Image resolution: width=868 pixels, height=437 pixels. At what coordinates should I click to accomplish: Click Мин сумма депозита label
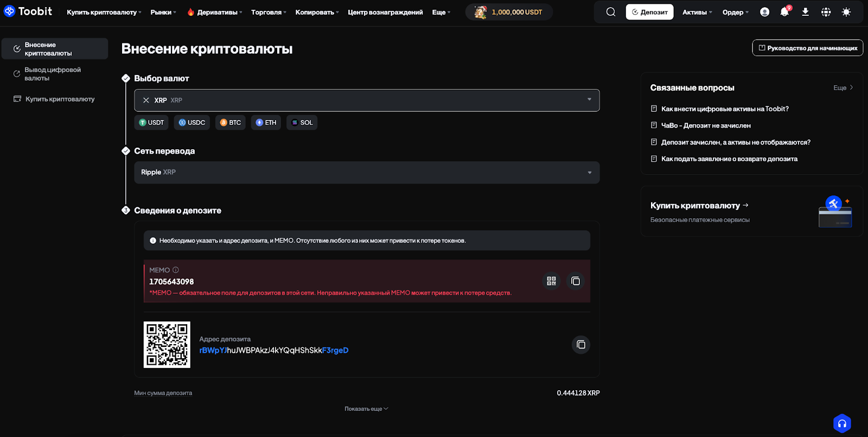pyautogui.click(x=163, y=393)
